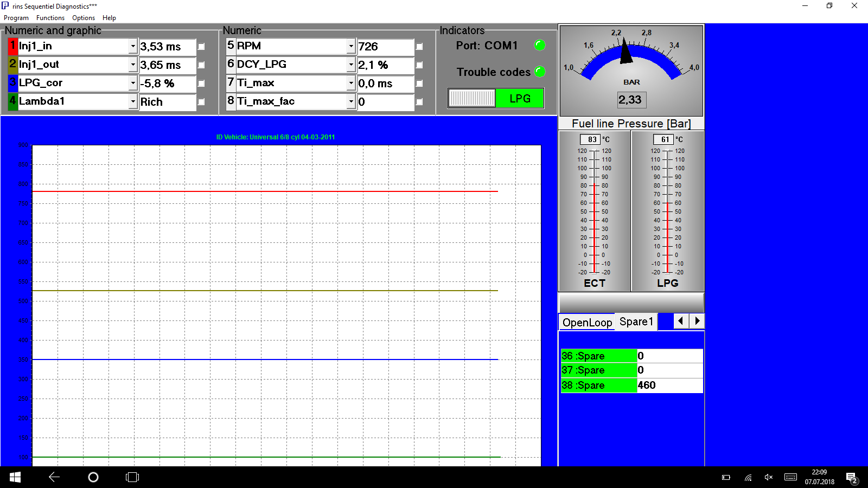
Task: Click the 37 :Spare parameter label
Action: click(x=599, y=370)
